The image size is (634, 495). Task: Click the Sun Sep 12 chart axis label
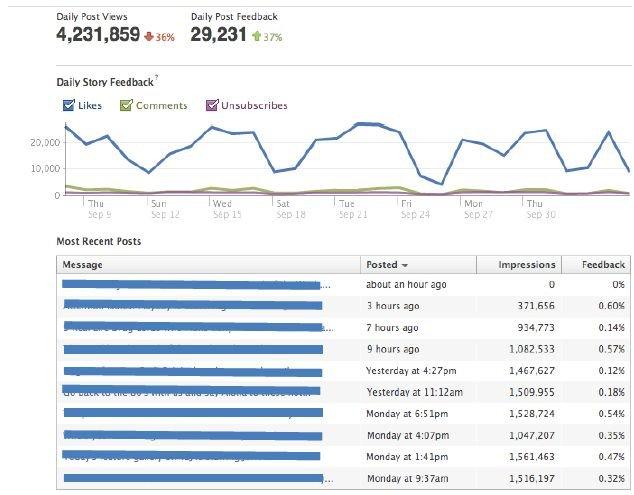click(165, 209)
